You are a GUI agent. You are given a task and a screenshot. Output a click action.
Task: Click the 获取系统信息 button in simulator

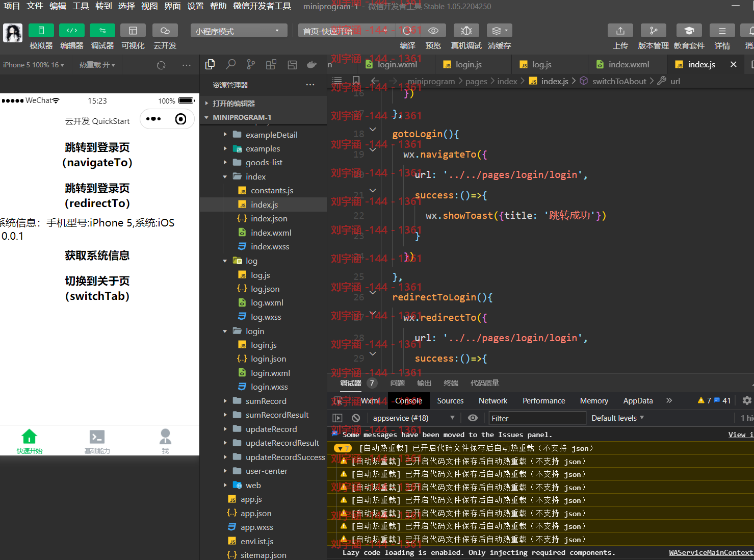97,256
